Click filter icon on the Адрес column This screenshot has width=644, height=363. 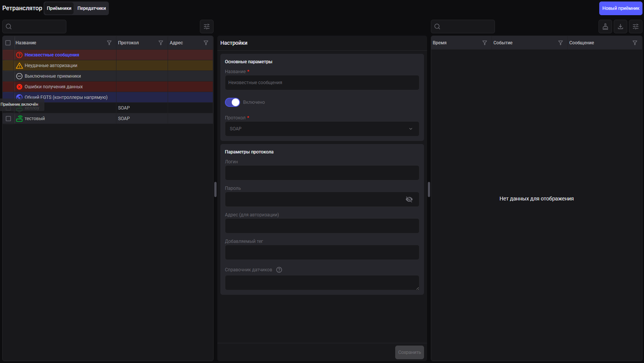[206, 43]
